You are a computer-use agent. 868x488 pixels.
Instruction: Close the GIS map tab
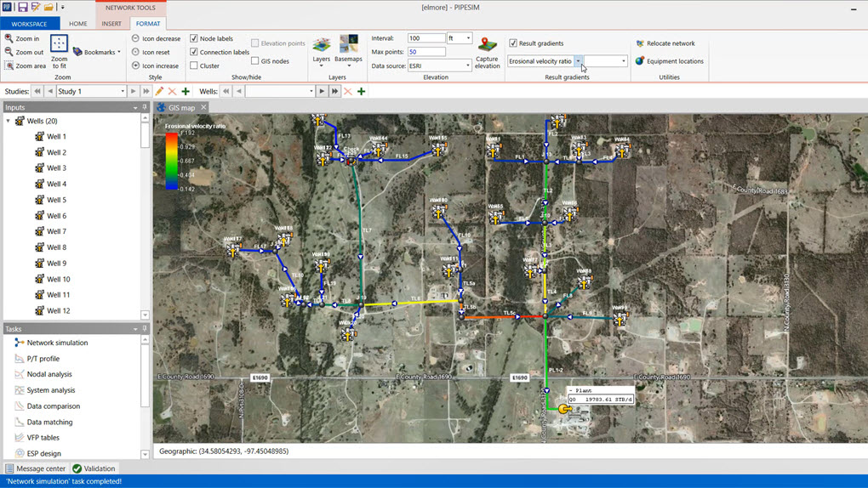click(203, 107)
